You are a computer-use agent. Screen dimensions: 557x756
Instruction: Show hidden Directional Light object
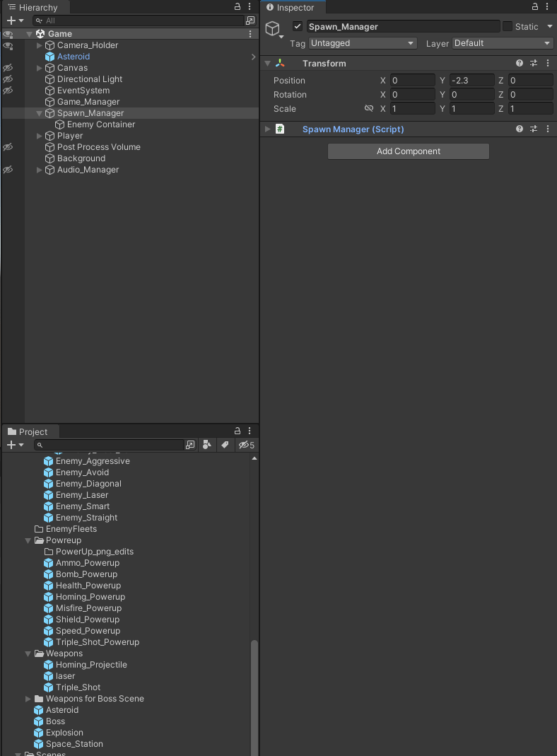pyautogui.click(x=8, y=79)
